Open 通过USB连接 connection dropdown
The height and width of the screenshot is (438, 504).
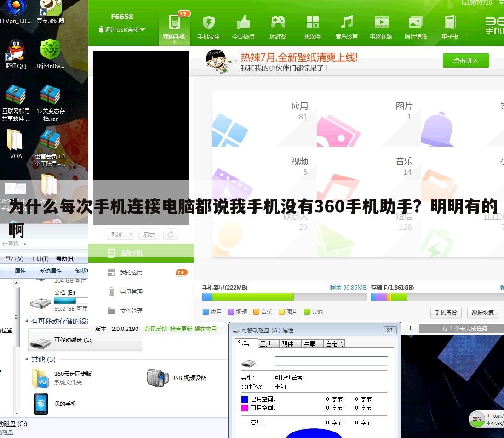pyautogui.click(x=122, y=29)
